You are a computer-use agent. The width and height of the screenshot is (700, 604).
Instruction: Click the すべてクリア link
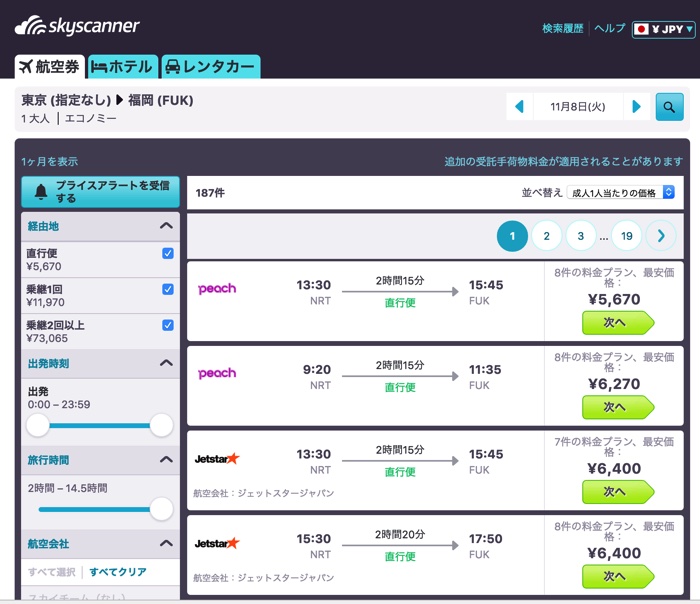pyautogui.click(x=118, y=572)
